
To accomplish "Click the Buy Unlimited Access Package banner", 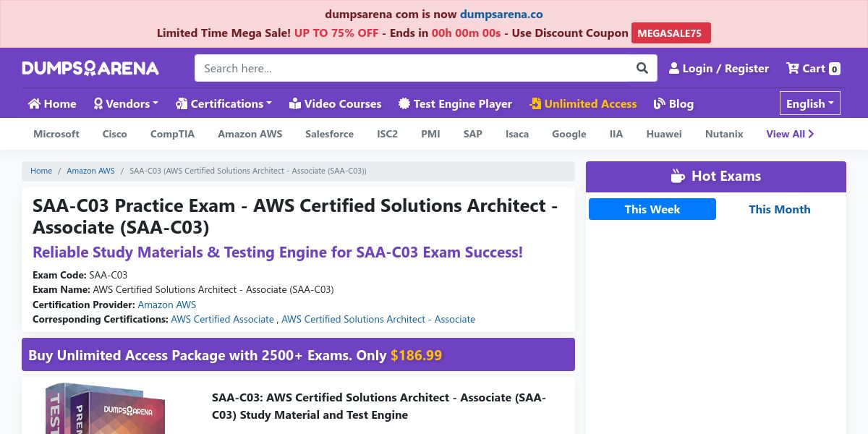I will coord(298,354).
